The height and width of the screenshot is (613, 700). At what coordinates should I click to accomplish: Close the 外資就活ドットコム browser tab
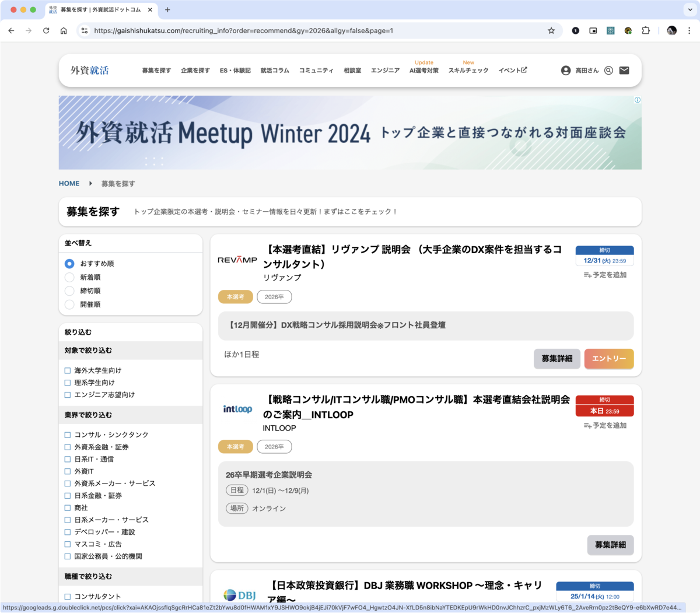[150, 9]
